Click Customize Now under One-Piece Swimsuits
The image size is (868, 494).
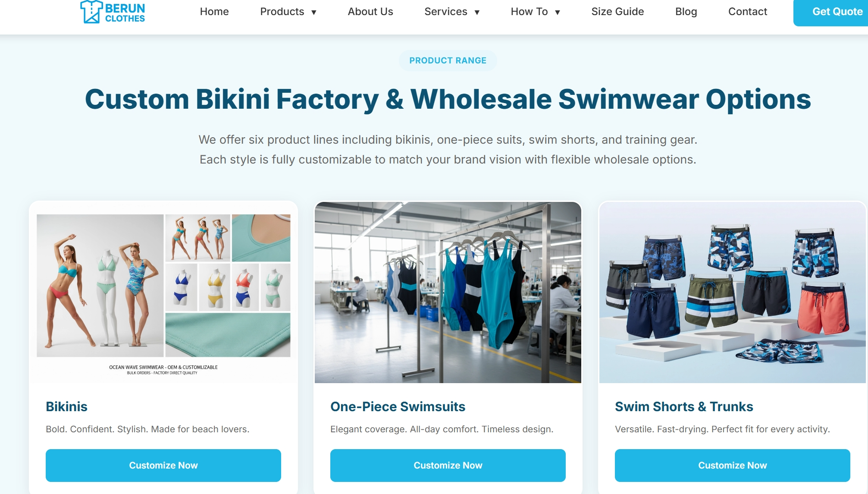(x=448, y=465)
